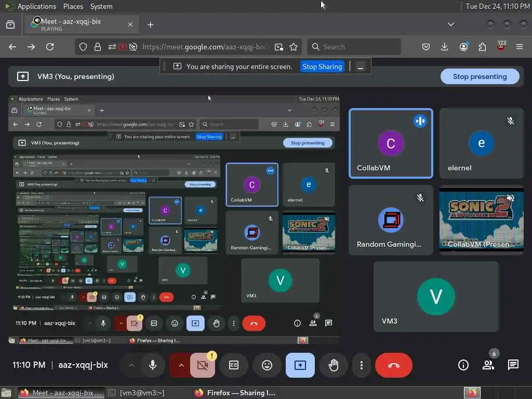Click the screen-share indicator icon in notice
The height and width of the screenshot is (399, 532).
click(177, 66)
